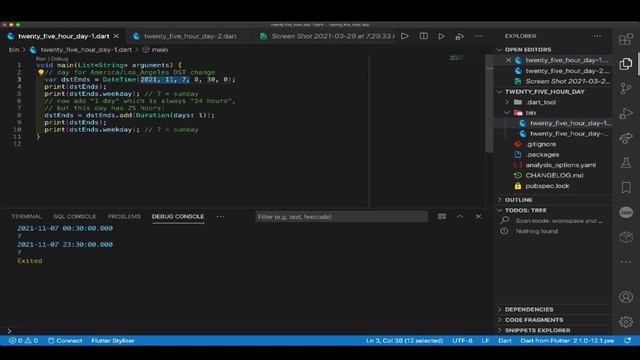Click the lightbulb quick-fix icon on line 2
Viewport: 640px width, 360px height.
(x=41, y=73)
